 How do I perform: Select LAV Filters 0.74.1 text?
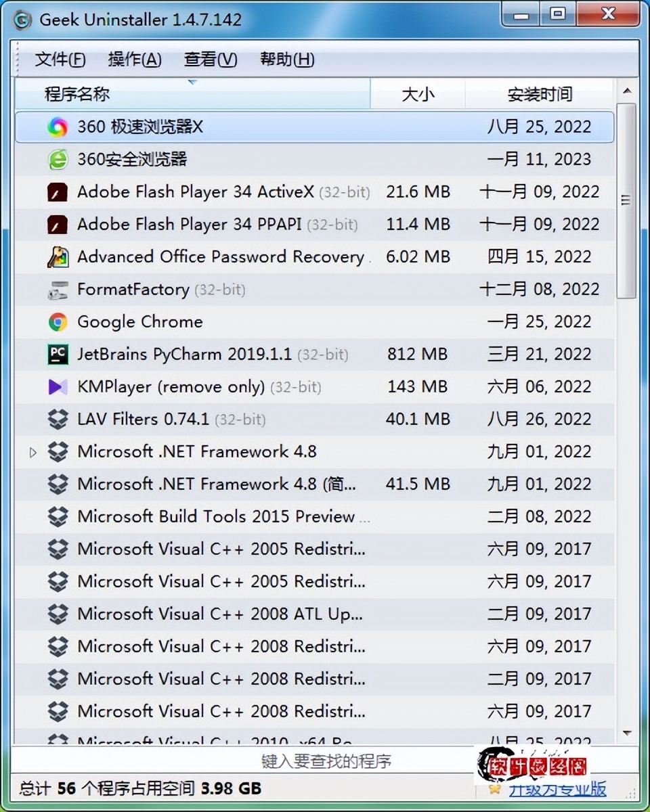click(144, 420)
